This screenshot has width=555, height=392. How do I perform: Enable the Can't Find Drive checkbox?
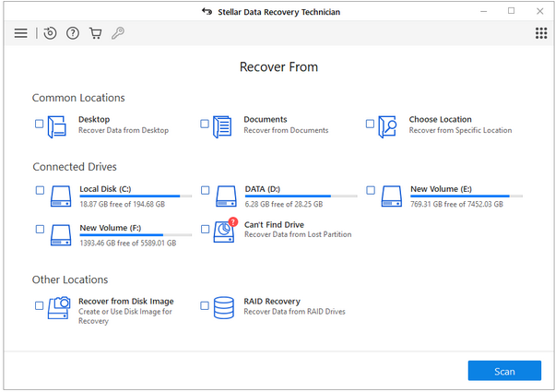point(206,229)
